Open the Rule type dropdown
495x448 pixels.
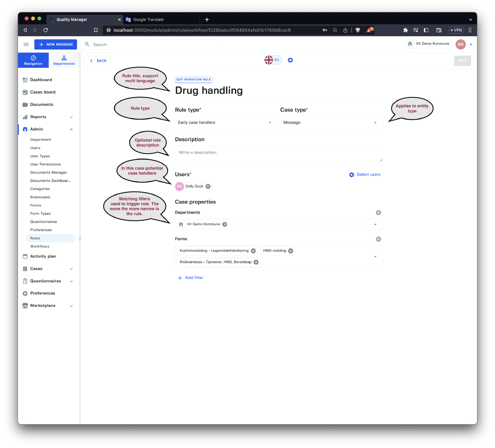click(x=226, y=123)
